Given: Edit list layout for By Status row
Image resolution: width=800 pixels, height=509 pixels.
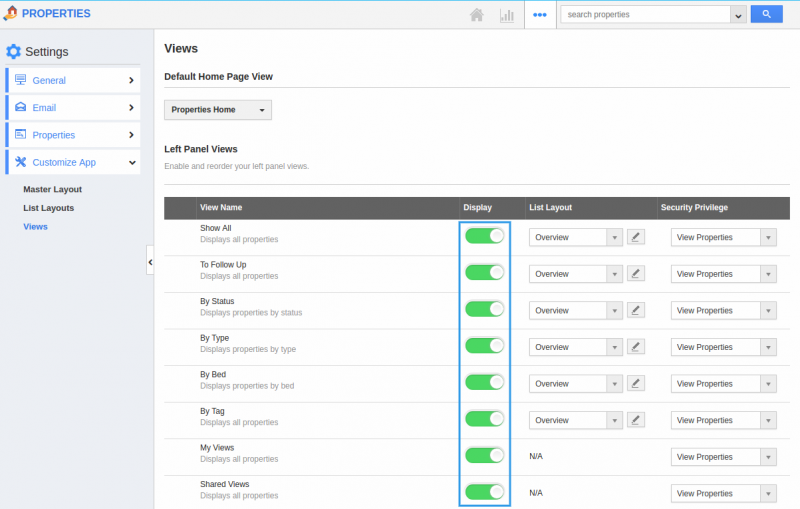Looking at the screenshot, I should click(x=636, y=311).
